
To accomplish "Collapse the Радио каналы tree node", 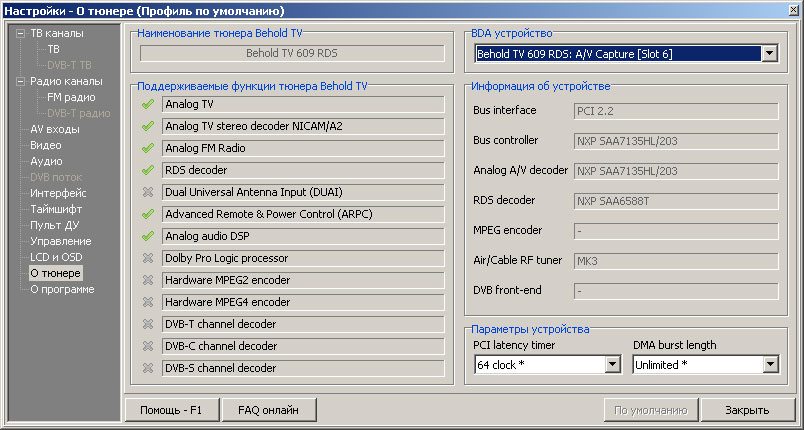I will click(20, 81).
